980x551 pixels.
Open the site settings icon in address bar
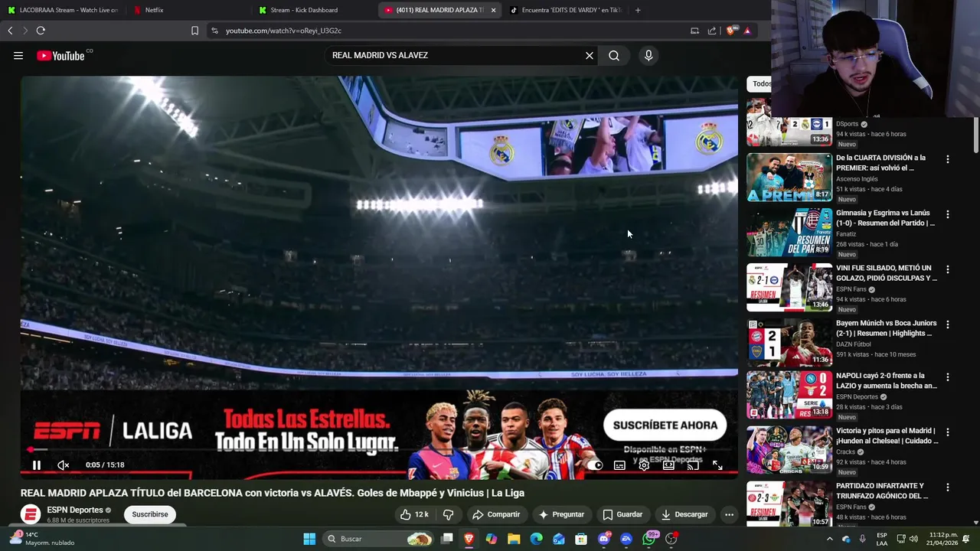[x=214, y=31]
